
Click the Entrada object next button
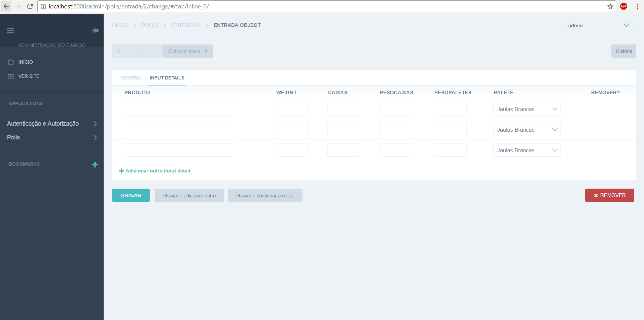click(188, 51)
